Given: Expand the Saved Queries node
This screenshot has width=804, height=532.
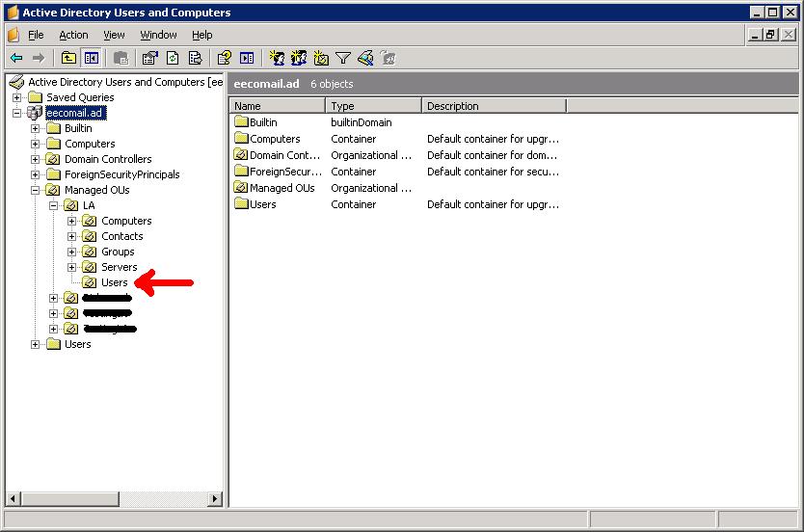Looking at the screenshot, I should pyautogui.click(x=17, y=97).
